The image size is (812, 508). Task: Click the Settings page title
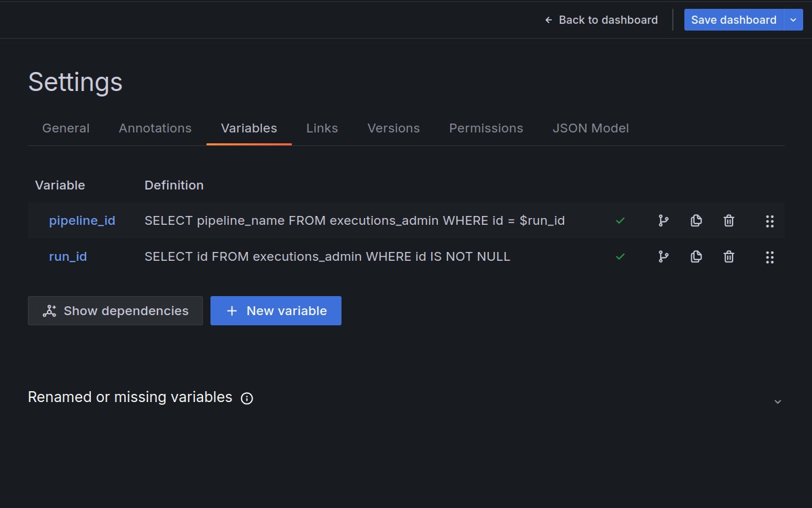(75, 81)
